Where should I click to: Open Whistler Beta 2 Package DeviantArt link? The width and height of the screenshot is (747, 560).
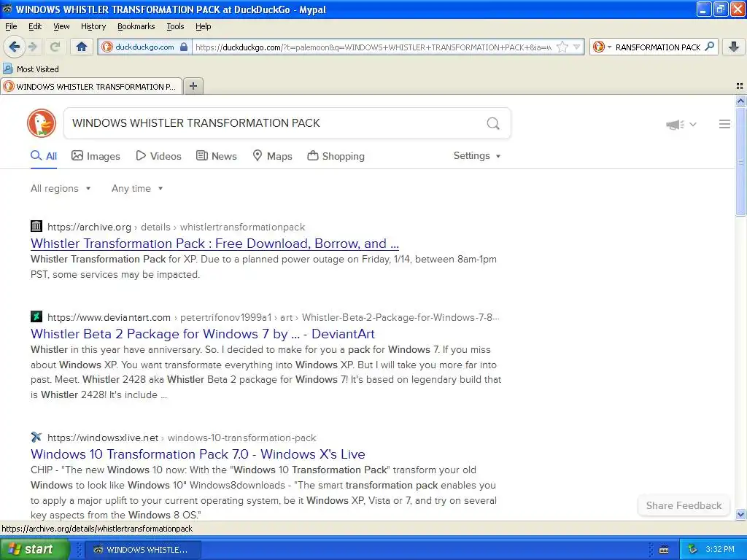pos(203,334)
